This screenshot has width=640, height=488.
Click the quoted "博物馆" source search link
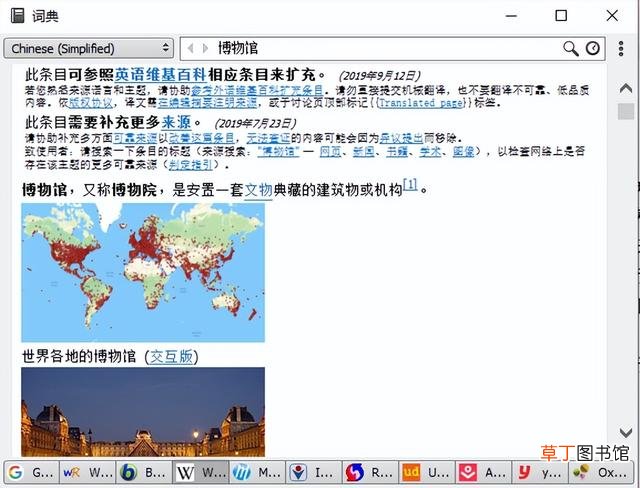pos(279,152)
